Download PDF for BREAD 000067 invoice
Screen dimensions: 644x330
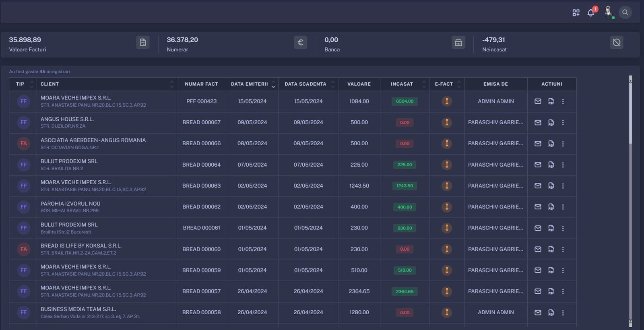[x=551, y=123]
